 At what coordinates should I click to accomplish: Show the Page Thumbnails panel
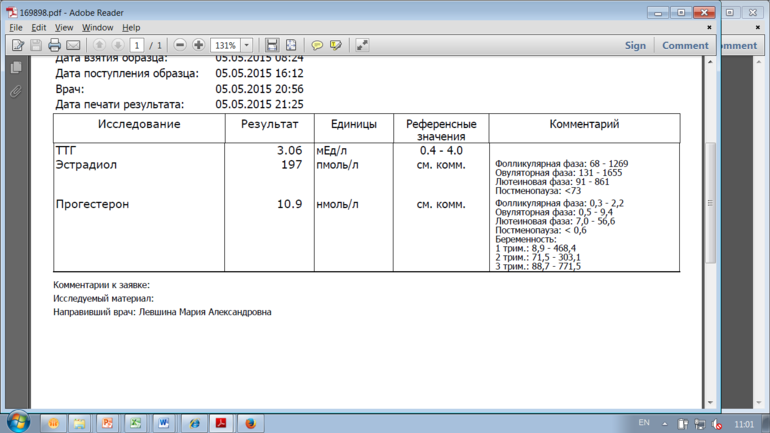pyautogui.click(x=16, y=67)
